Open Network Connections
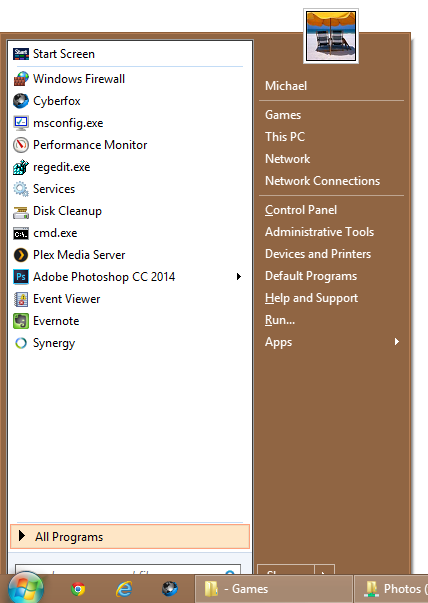The width and height of the screenshot is (428, 603). (x=322, y=181)
